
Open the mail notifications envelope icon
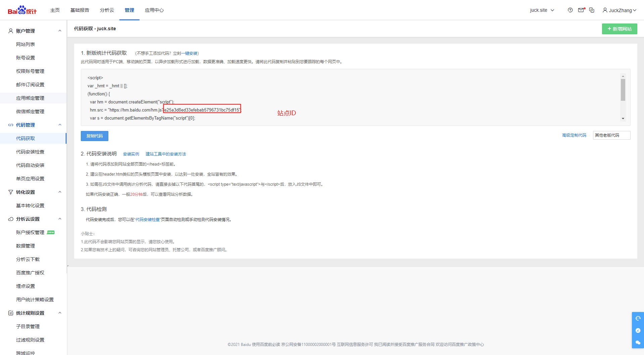point(581,10)
